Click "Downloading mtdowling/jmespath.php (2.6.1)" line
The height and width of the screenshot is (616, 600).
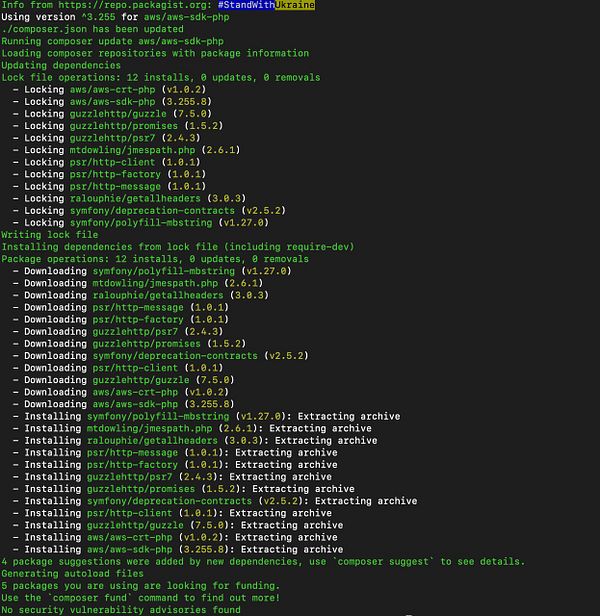138,284
